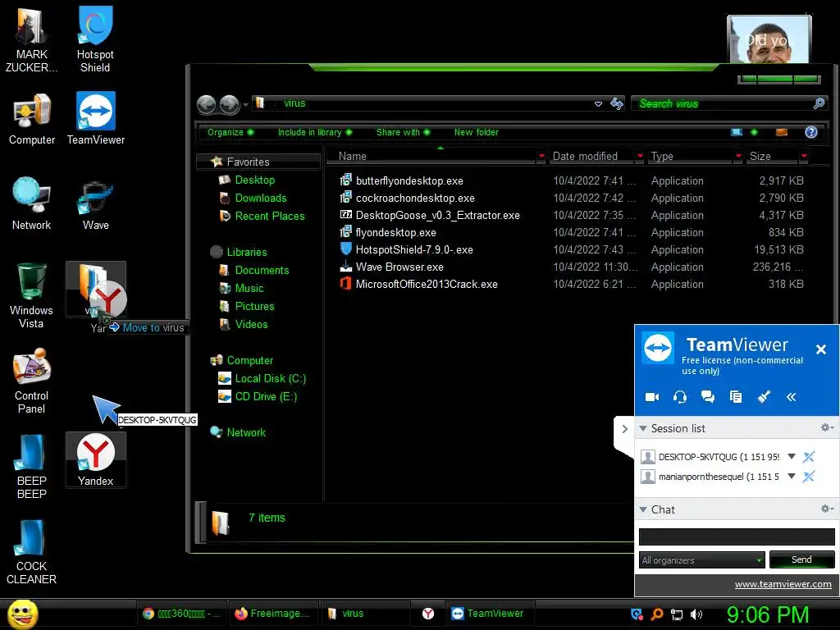Toggle remote control for DESKTOP-5KVTQUG session

(809, 456)
